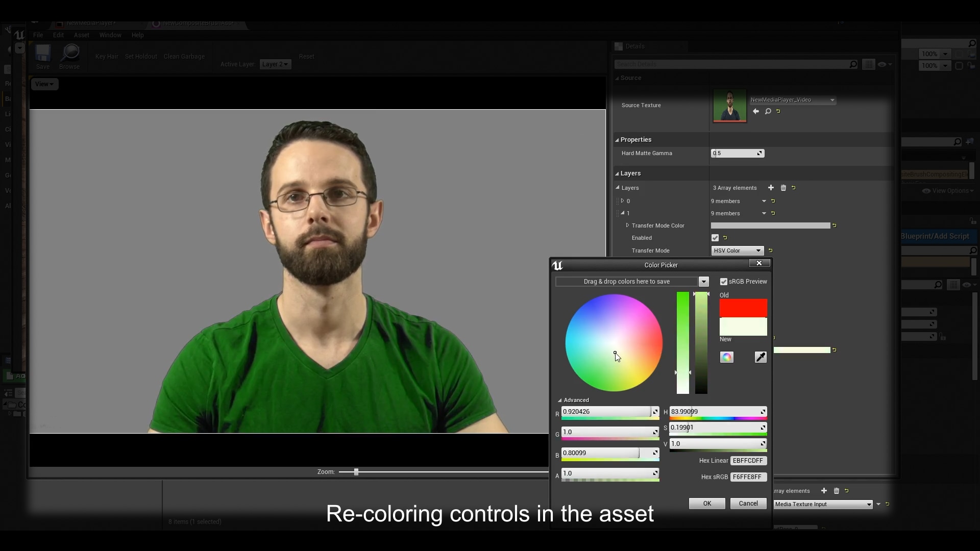Click Cancel in the Color Picker

[748, 503]
